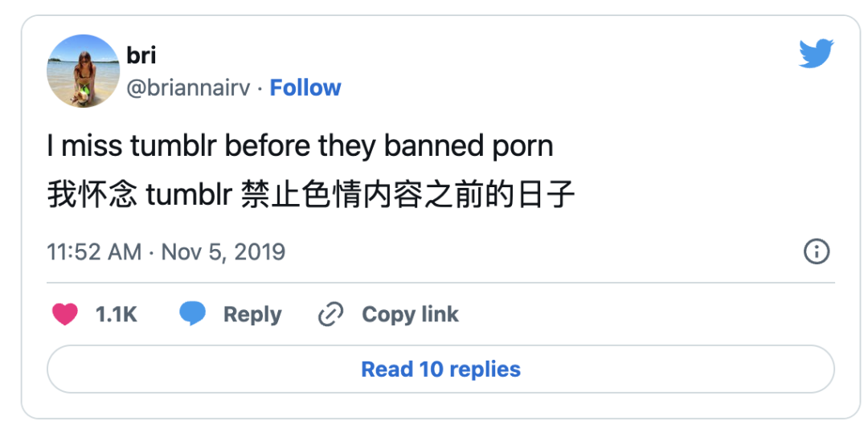Click the chain link icon
Screen dimensions: 868x437
[330, 314]
